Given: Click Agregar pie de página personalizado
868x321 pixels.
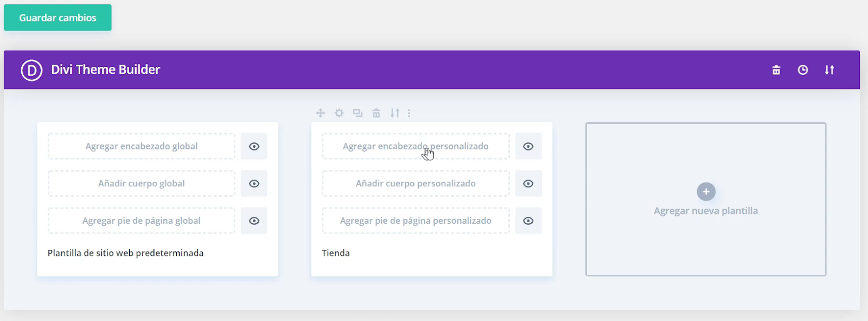Looking at the screenshot, I should point(416,221).
